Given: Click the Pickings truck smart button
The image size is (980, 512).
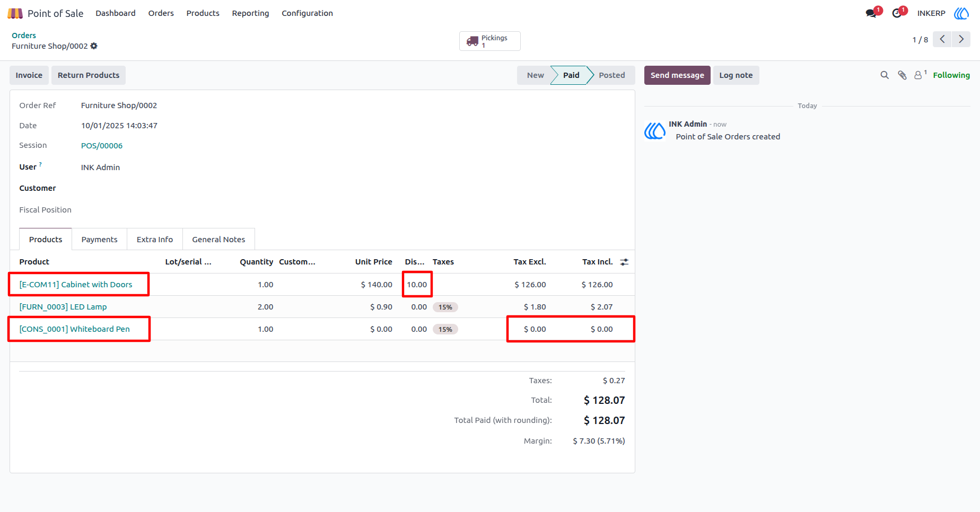Looking at the screenshot, I should (489, 41).
